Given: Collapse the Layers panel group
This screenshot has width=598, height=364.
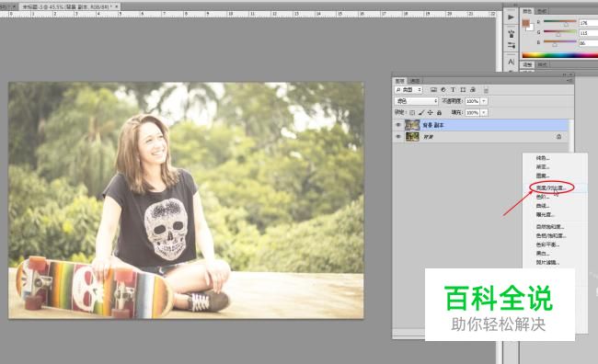Looking at the screenshot, I should [565, 74].
